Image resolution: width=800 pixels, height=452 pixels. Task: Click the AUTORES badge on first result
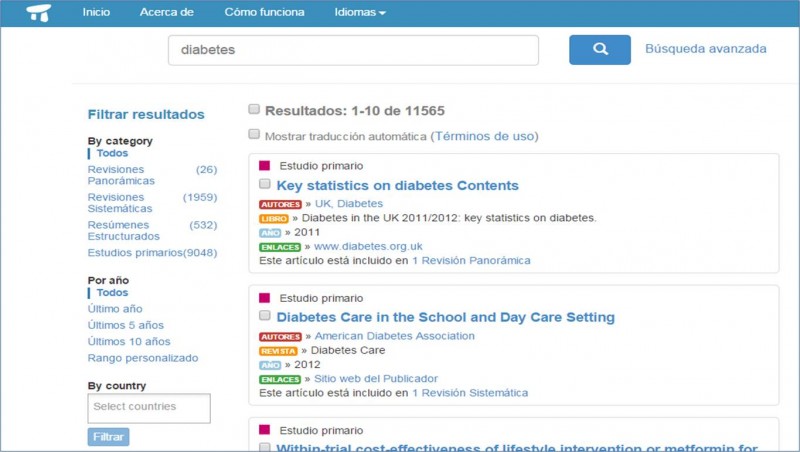pos(280,204)
